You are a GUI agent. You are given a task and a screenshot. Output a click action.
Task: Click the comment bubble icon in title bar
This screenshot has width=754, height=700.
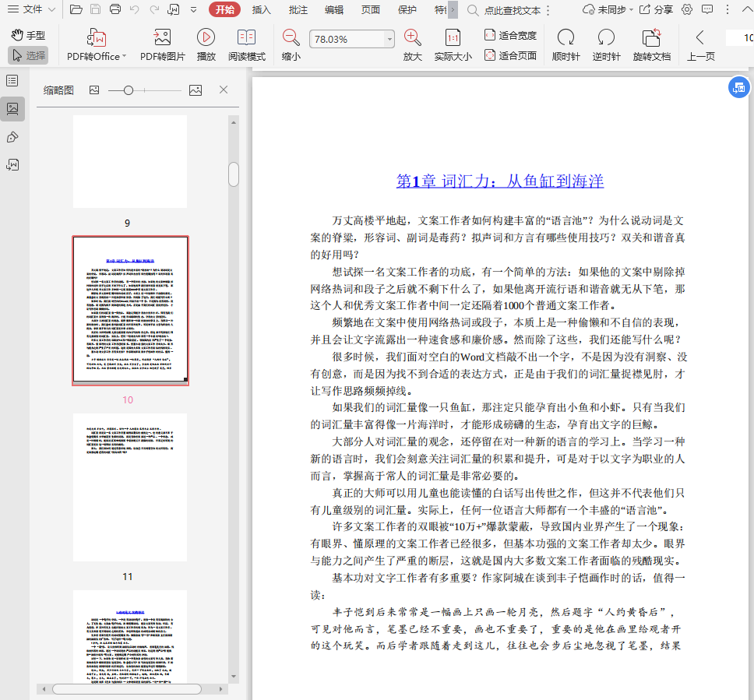[x=707, y=9]
